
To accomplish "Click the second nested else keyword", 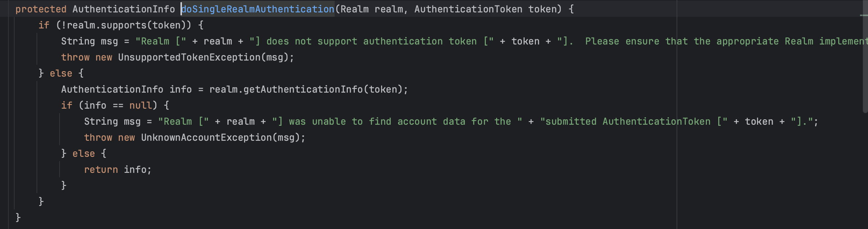I will [x=84, y=154].
